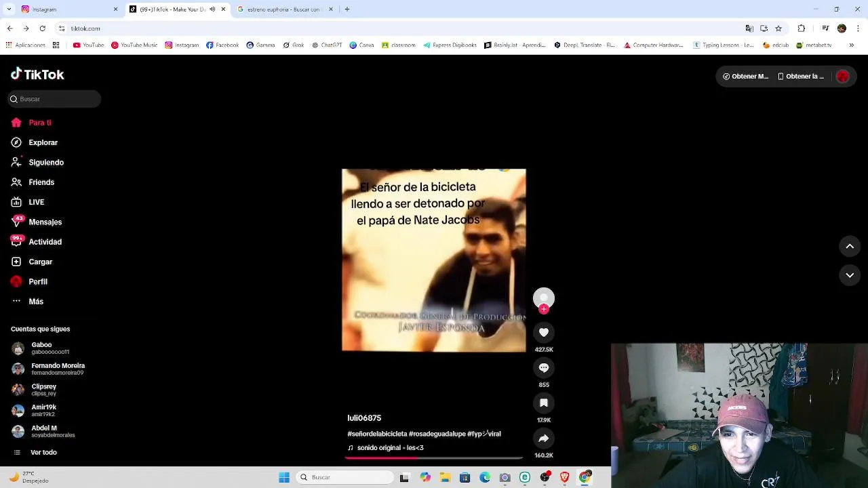Click the TikTok logo

[37, 75]
